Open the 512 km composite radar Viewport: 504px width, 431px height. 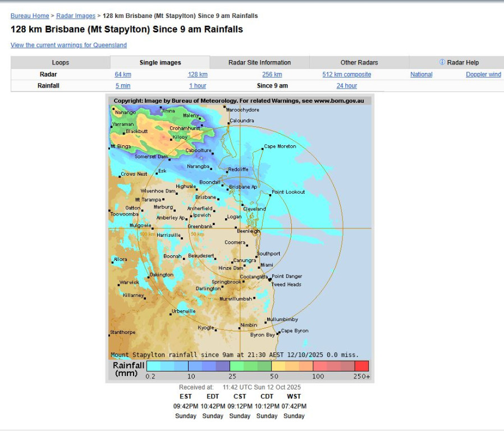tap(346, 75)
